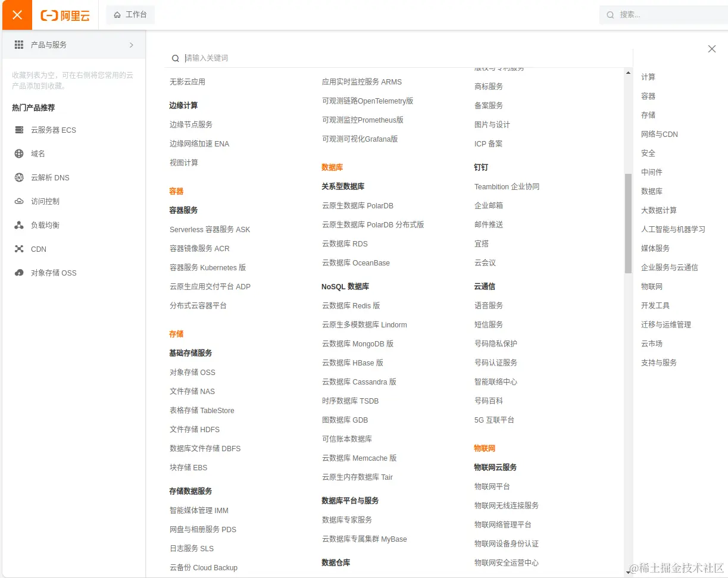Screen dimensions: 728x578
Task: Close the menu with the orange X button
Action: click(x=17, y=15)
